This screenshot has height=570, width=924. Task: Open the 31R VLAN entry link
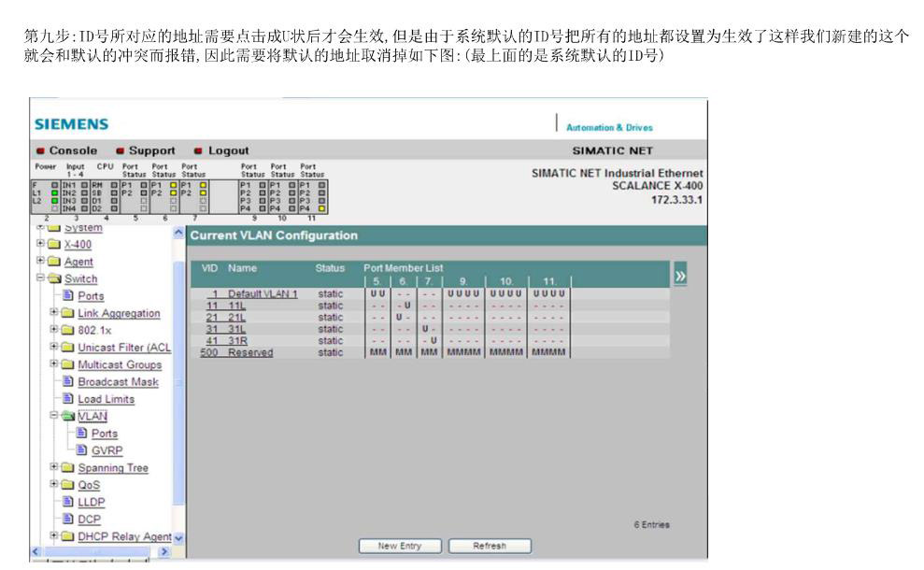tap(237, 341)
